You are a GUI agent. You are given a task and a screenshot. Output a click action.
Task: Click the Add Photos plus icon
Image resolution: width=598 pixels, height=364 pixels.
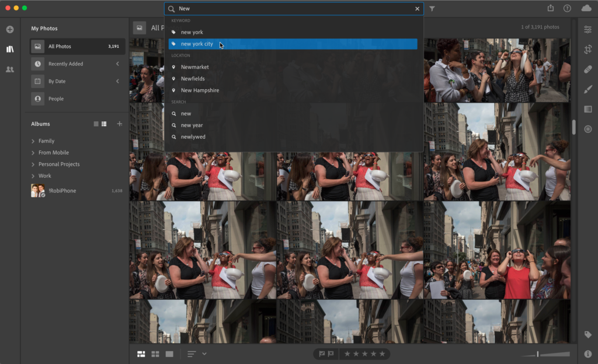10,29
